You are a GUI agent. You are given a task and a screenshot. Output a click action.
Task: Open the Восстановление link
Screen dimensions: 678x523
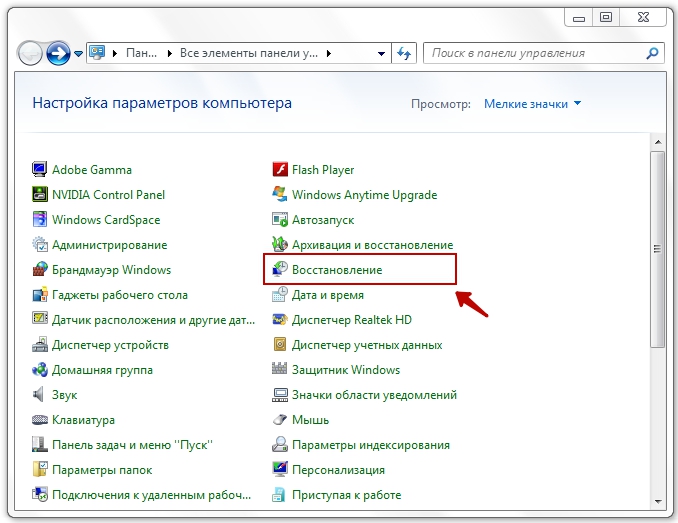(337, 270)
